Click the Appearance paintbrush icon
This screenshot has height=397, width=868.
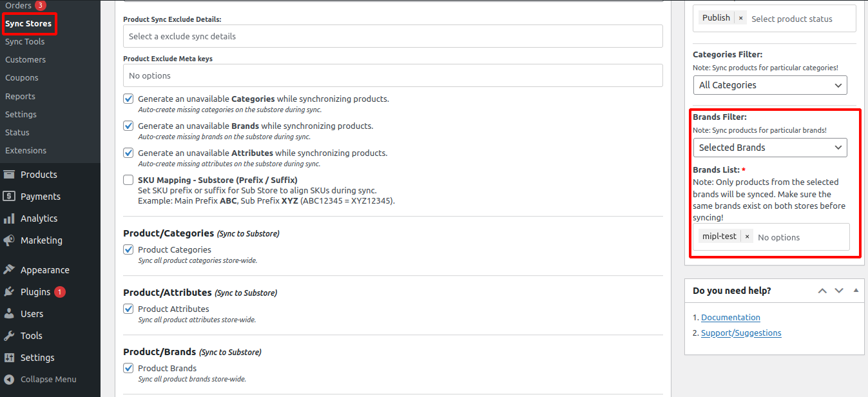pyautogui.click(x=9, y=270)
